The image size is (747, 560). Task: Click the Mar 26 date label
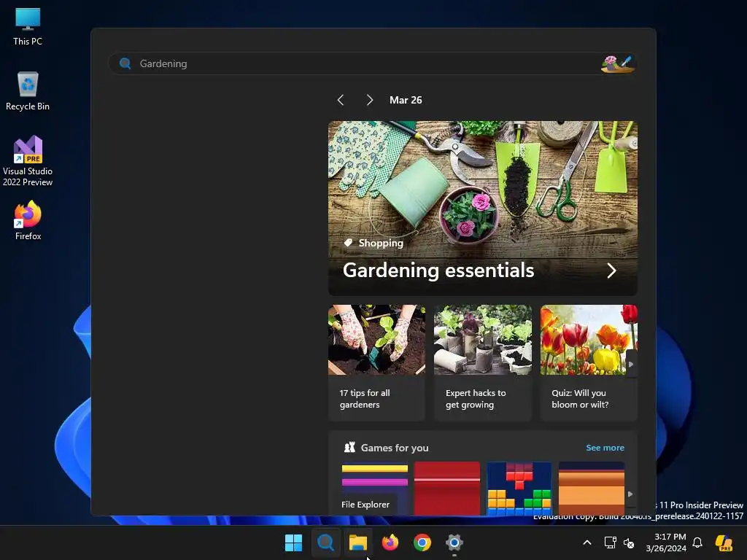406,100
